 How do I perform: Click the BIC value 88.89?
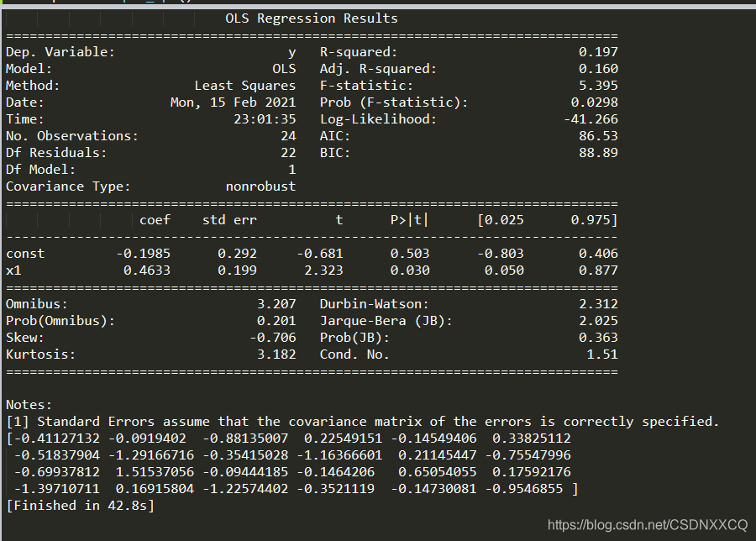coord(598,153)
